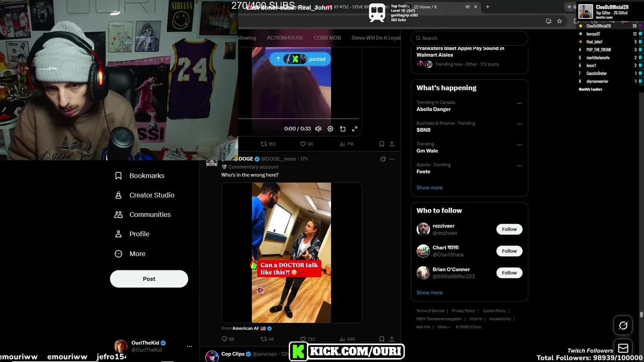Viewport: 644px width, 362px height.
Task: Click the page scrollbar thumb
Action: (x=641, y=315)
